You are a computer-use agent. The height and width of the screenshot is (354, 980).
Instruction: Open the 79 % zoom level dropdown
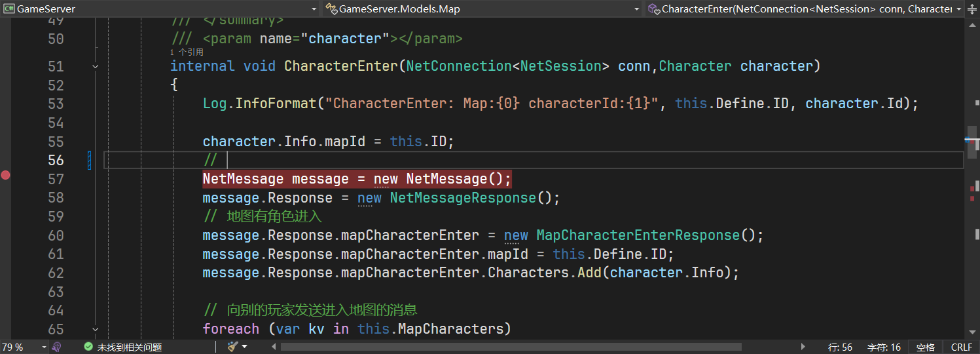point(44,347)
